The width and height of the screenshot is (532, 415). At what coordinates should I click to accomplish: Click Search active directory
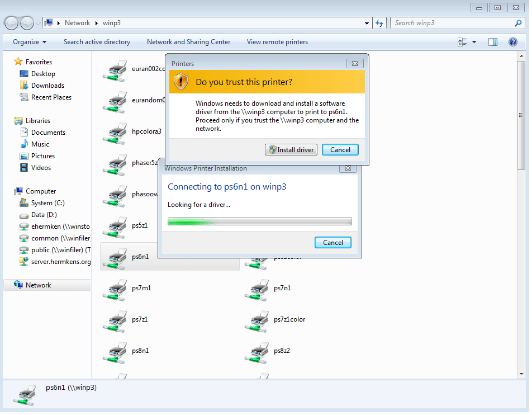pos(97,42)
